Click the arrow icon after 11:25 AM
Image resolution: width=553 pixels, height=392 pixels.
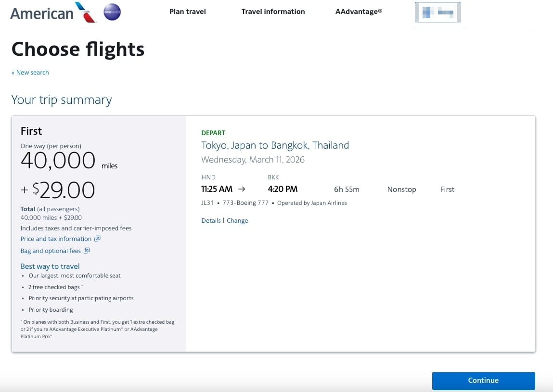pyautogui.click(x=242, y=189)
